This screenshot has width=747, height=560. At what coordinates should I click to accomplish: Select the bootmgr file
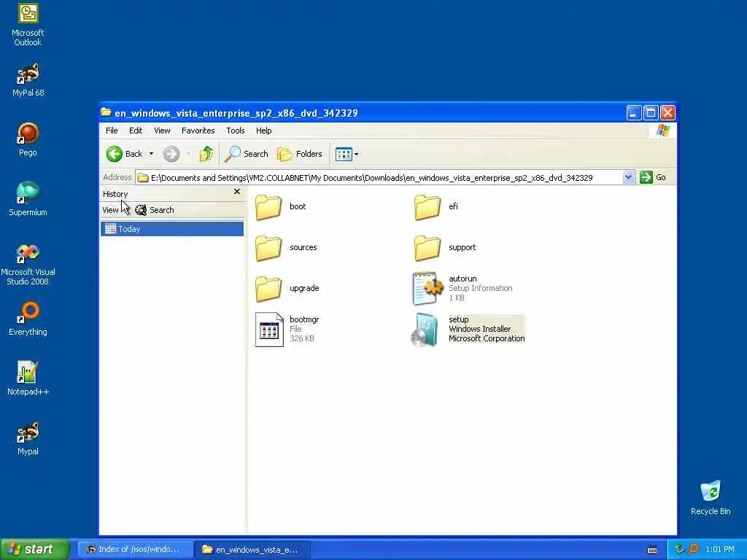pyautogui.click(x=287, y=329)
